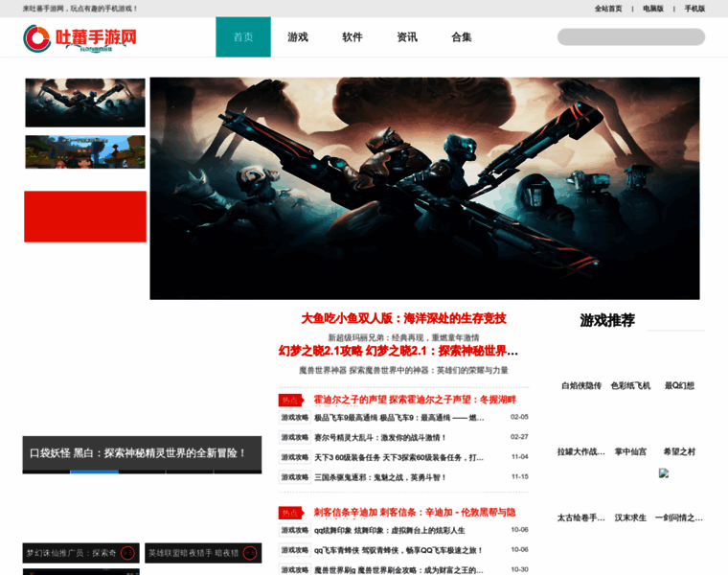Open qq炫舞印象 article
This screenshot has height=575, width=728.
click(x=390, y=530)
